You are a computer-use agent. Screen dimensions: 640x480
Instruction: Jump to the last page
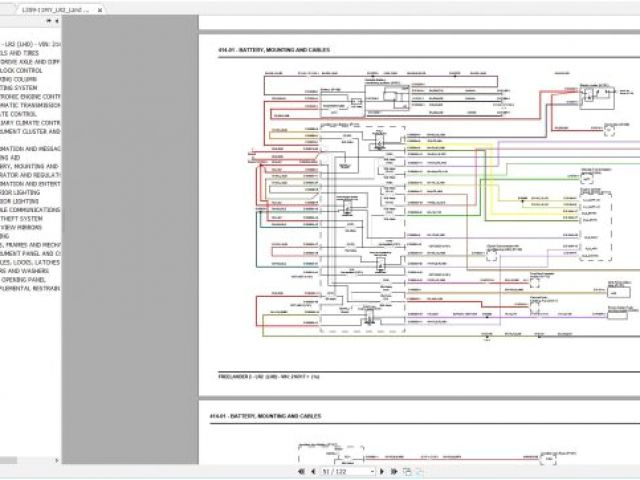[x=394, y=471]
